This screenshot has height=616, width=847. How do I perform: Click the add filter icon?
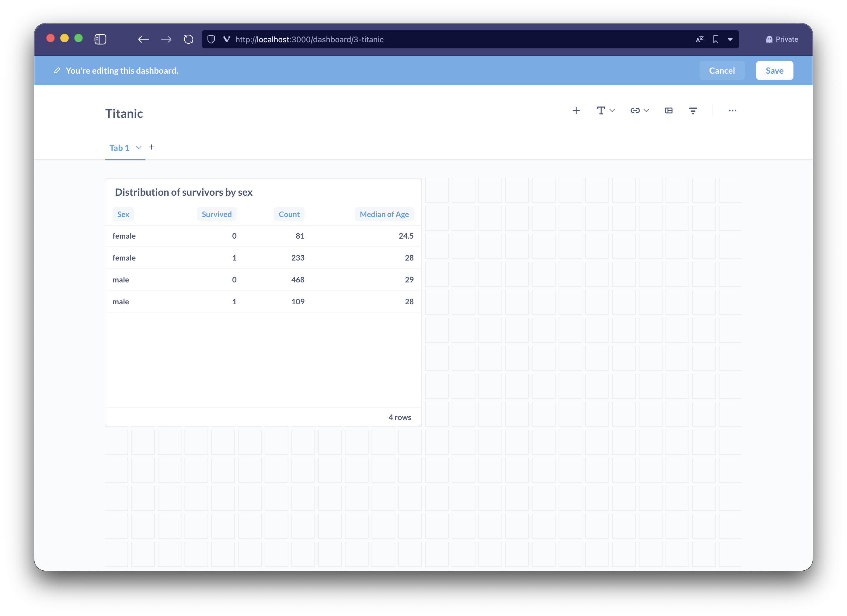[693, 110]
